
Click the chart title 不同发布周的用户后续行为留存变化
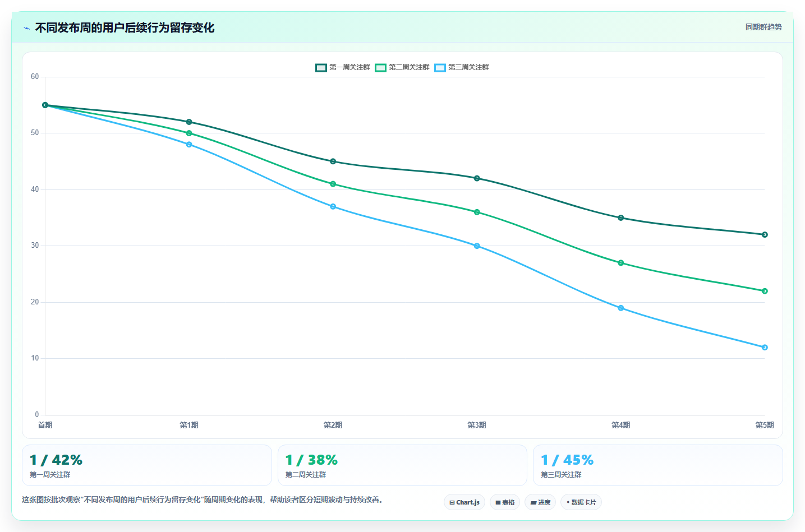point(125,27)
